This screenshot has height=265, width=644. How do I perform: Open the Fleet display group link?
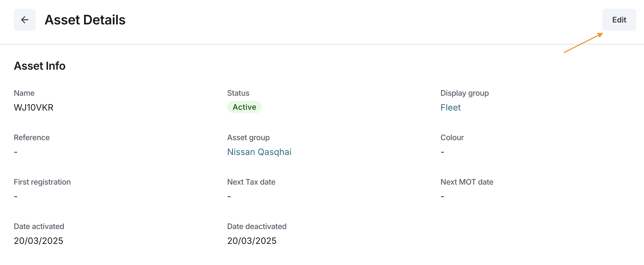pos(450,108)
